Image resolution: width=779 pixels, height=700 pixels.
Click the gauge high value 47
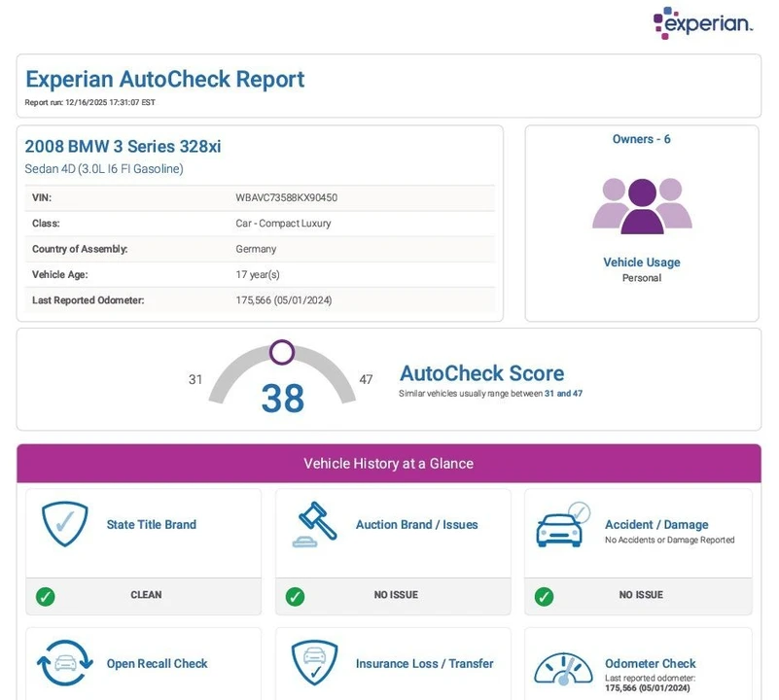(x=366, y=379)
